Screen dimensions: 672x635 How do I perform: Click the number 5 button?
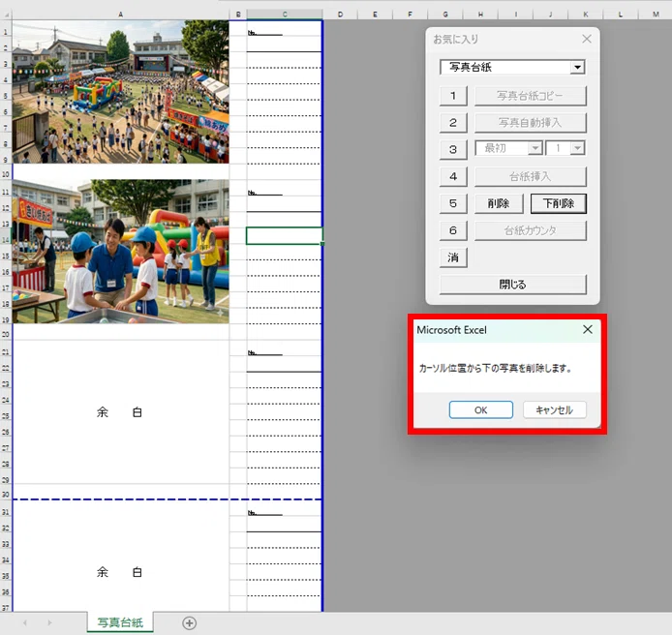[x=453, y=203]
